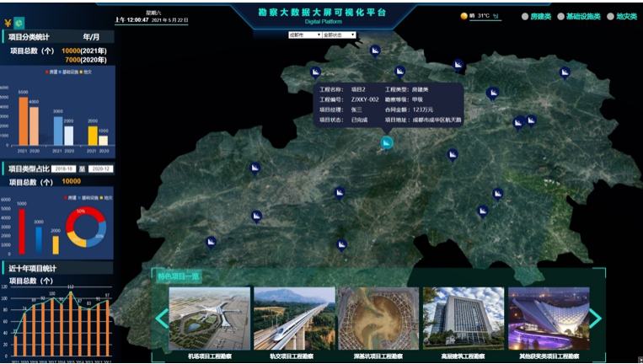This screenshot has width=643, height=364.
Task: Open the 深基坑项目工程勘察 thumbnail
Action: point(378,318)
